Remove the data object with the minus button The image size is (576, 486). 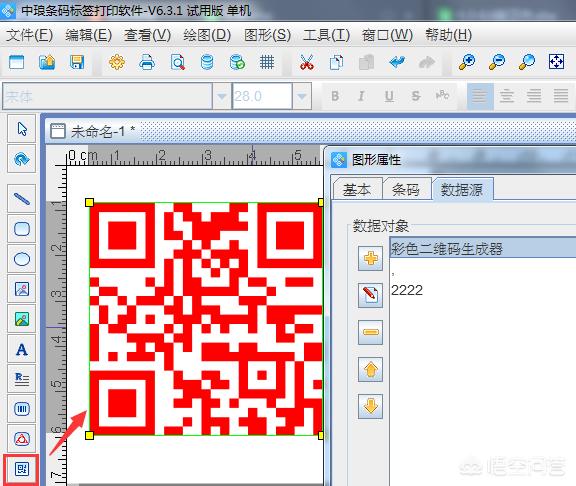tap(370, 332)
